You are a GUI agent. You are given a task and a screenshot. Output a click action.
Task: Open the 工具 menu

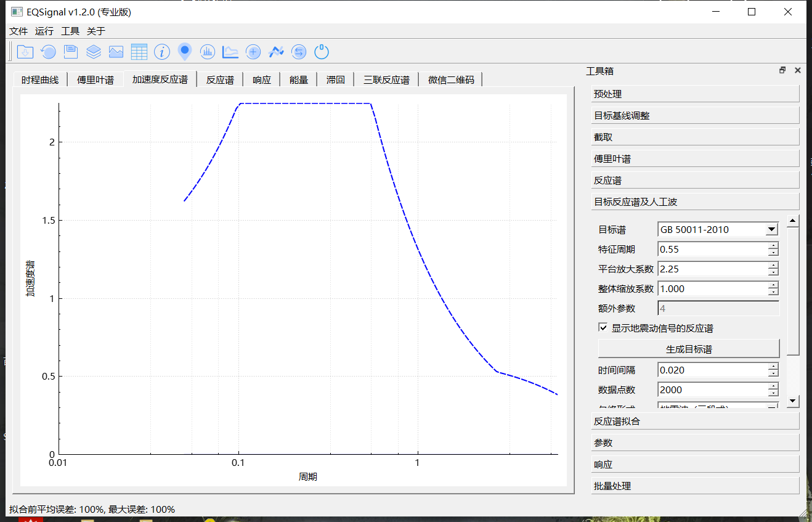click(70, 31)
